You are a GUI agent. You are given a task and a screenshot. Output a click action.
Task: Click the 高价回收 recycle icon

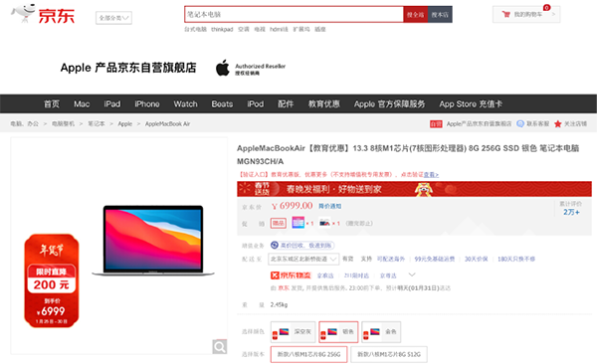(275, 245)
